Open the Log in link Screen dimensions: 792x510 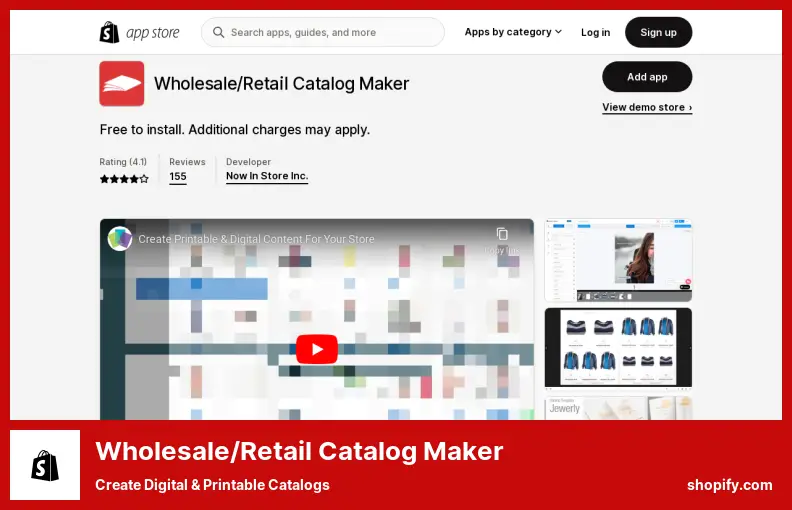[x=596, y=32]
